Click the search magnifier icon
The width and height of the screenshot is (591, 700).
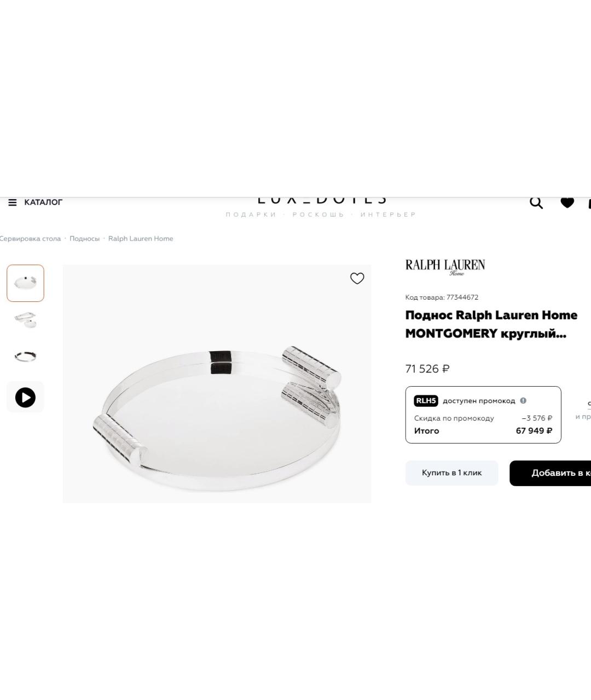[536, 202]
